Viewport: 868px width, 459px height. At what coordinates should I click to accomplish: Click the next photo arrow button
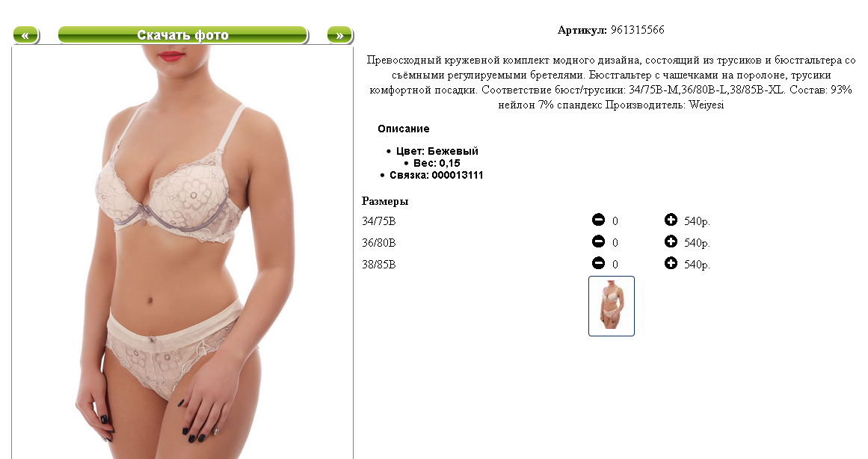click(x=339, y=35)
